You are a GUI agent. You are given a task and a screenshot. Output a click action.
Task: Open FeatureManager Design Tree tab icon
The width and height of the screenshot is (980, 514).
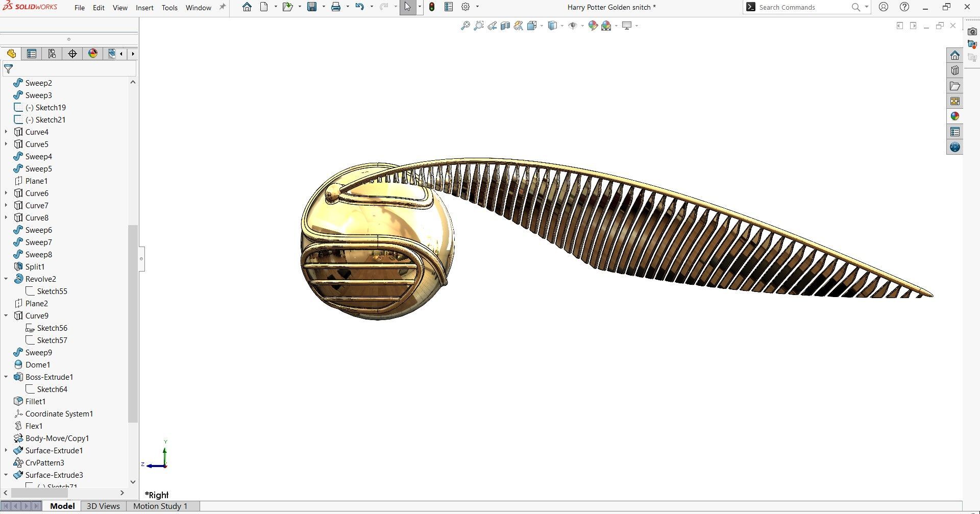[11, 54]
